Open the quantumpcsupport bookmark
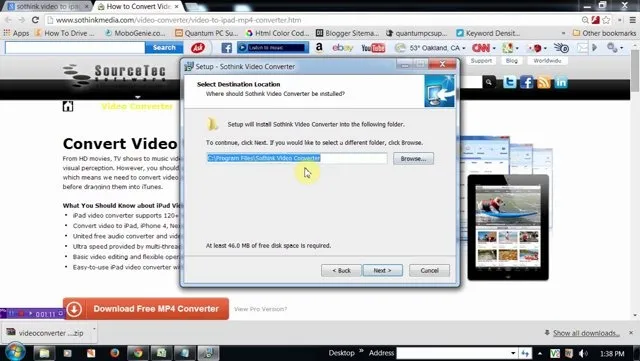 (416, 33)
